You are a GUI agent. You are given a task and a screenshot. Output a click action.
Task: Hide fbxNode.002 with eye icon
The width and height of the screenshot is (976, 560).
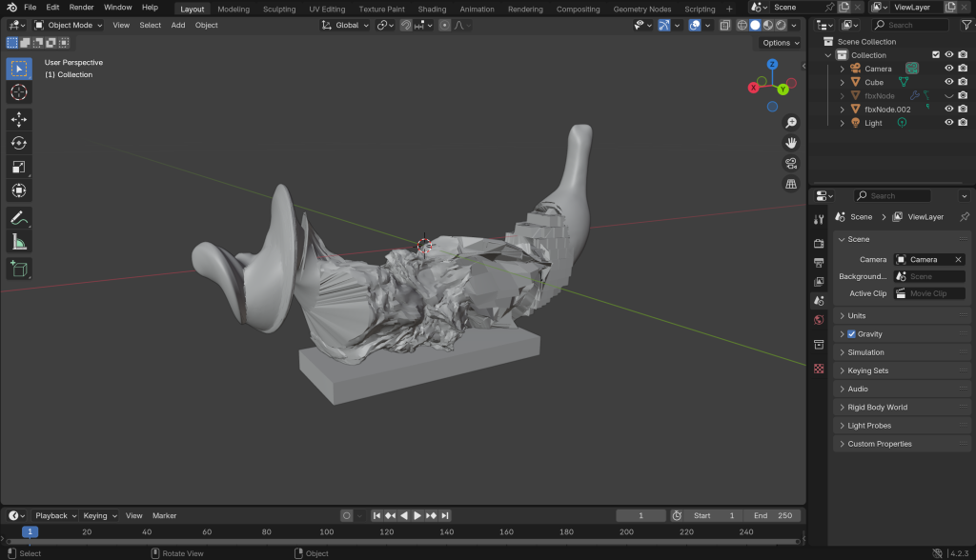[948, 109]
